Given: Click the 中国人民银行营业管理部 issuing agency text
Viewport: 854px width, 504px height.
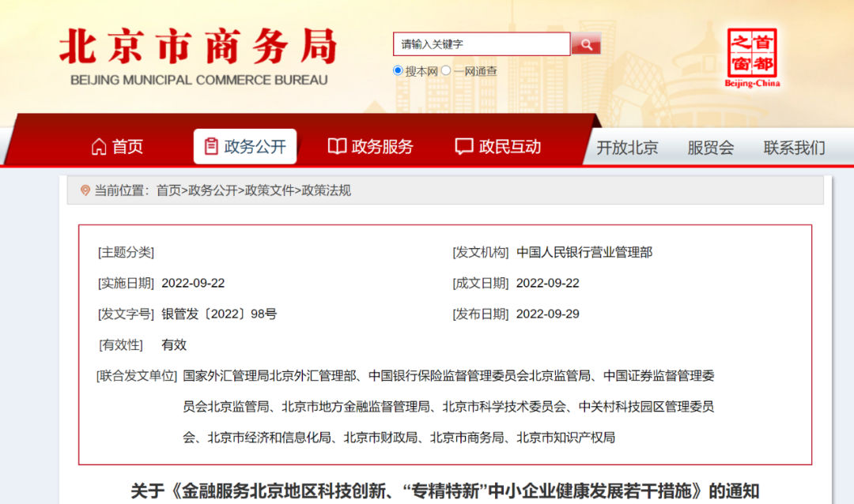Looking at the screenshot, I should 584,253.
